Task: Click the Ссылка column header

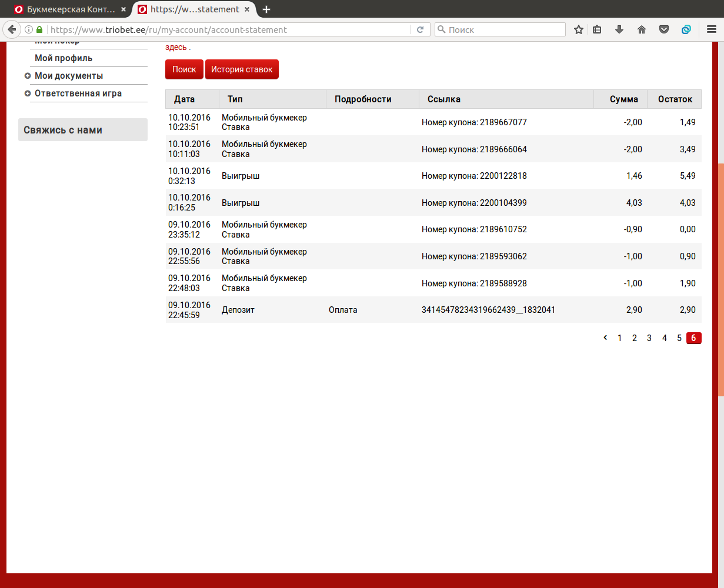Action: coord(506,99)
